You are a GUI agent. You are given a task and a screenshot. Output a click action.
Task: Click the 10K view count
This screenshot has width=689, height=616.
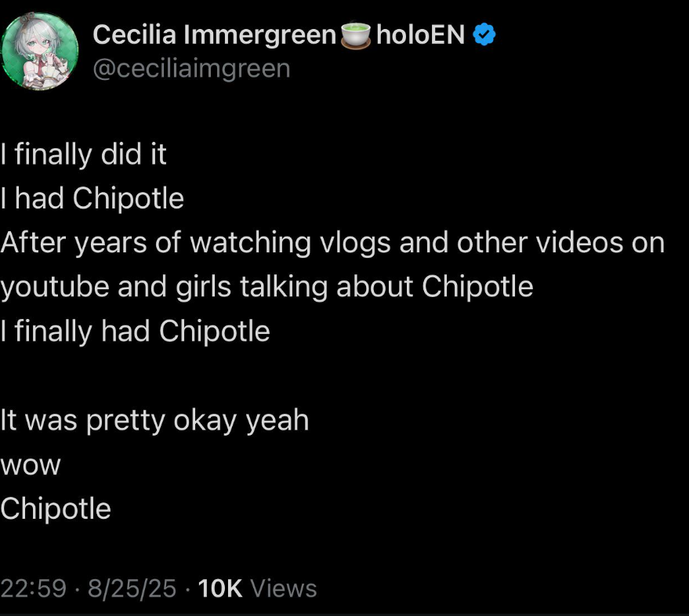point(220,589)
